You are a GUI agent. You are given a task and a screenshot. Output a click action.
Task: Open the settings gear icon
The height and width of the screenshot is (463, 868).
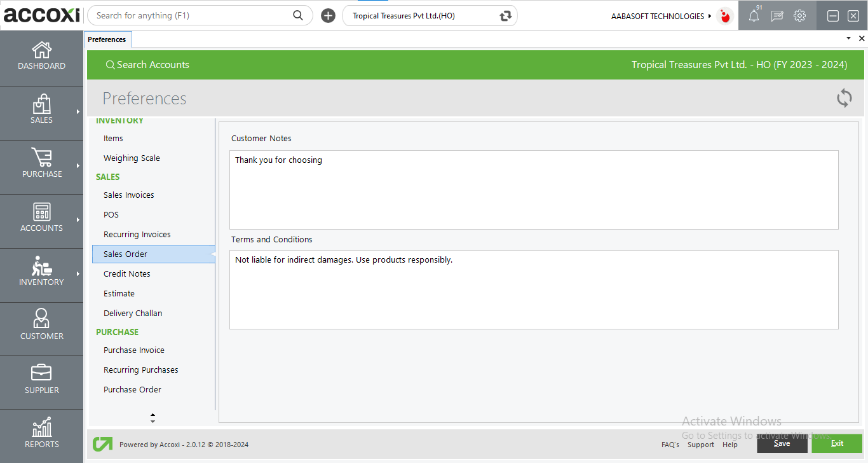click(799, 16)
